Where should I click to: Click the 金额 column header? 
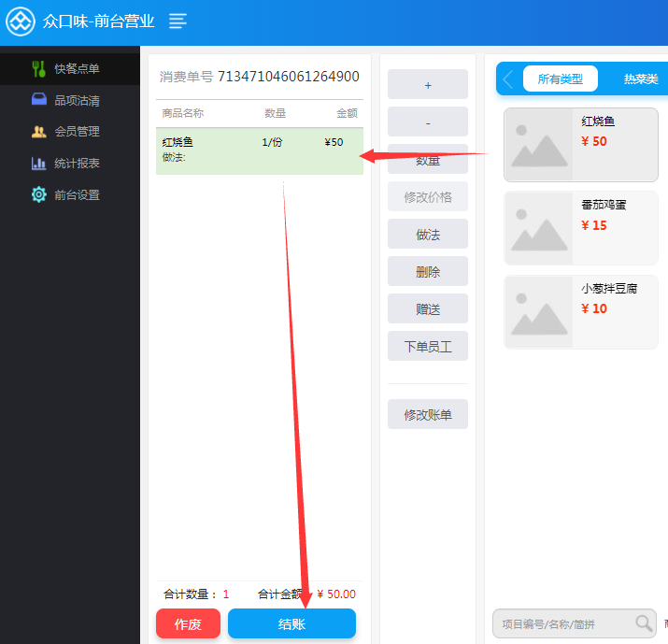(x=347, y=113)
